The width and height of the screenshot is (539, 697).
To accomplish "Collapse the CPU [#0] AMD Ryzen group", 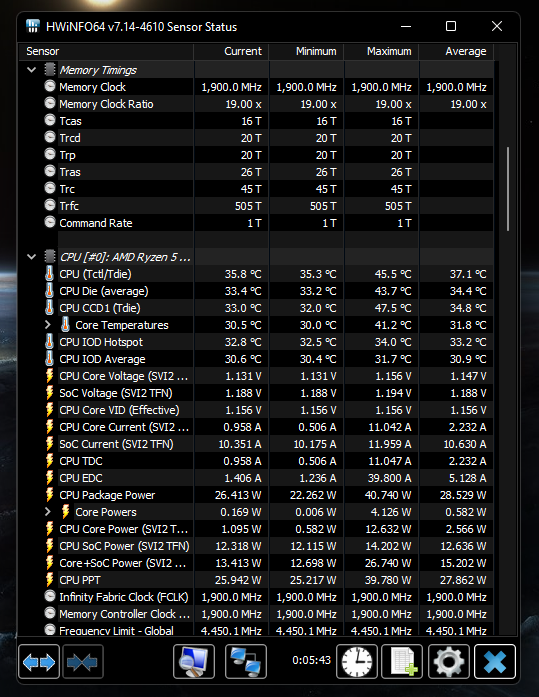I will tap(32, 257).
